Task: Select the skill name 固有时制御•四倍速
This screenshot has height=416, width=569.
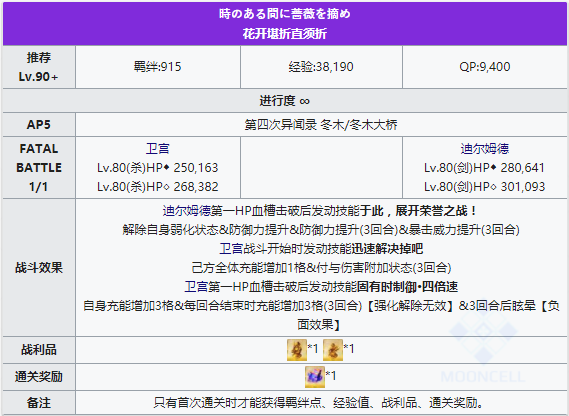Action: 408,287
